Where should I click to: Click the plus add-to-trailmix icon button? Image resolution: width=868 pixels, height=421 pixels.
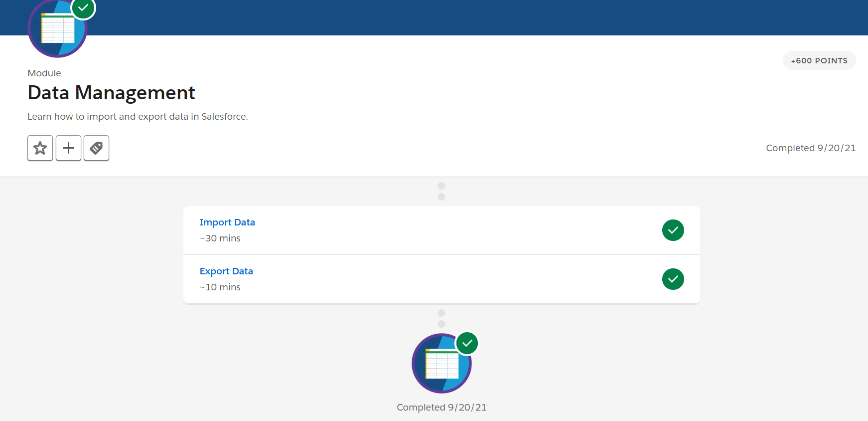(68, 148)
